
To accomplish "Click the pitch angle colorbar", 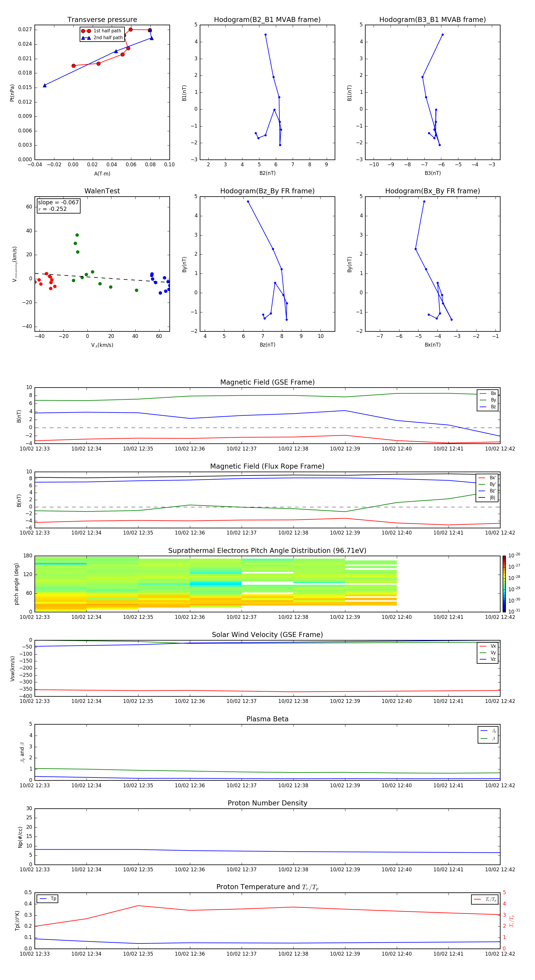I will pyautogui.click(x=504, y=584).
